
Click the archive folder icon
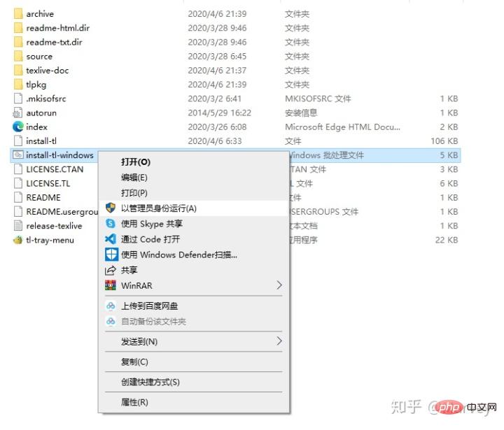18,14
